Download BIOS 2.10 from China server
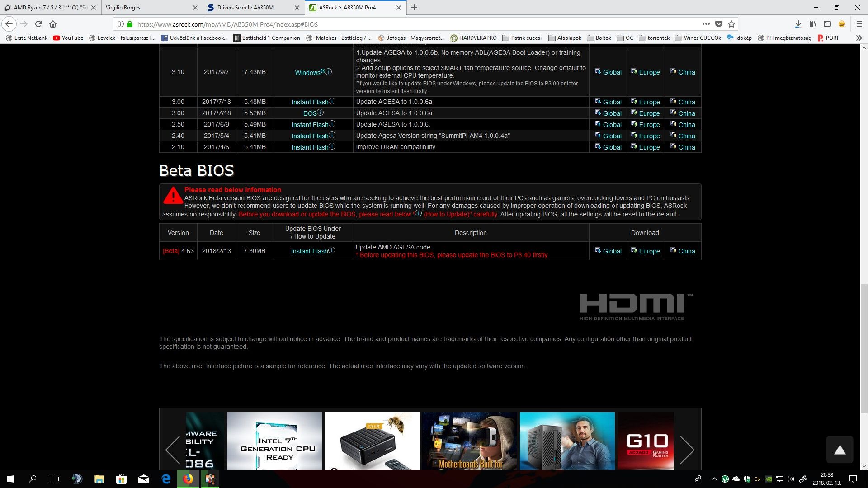The height and width of the screenshot is (488, 868). 683,147
